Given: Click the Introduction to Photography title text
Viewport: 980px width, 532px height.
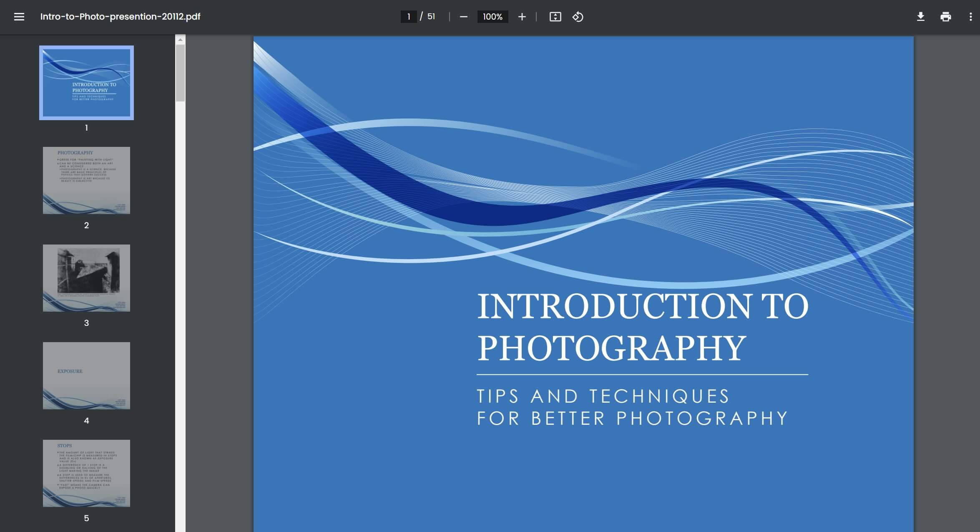Looking at the screenshot, I should point(642,327).
